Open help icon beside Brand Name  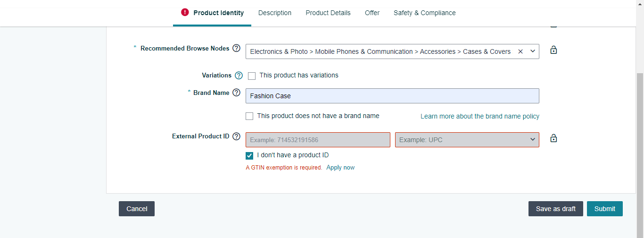237,93
